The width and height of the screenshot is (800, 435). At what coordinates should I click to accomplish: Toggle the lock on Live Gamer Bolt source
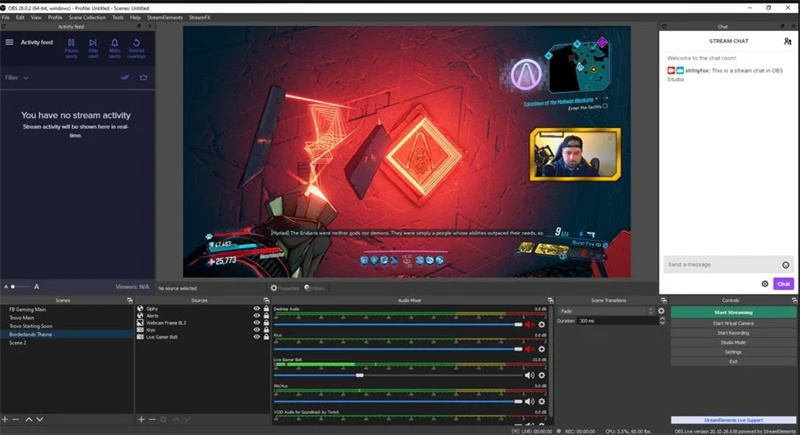coord(266,337)
